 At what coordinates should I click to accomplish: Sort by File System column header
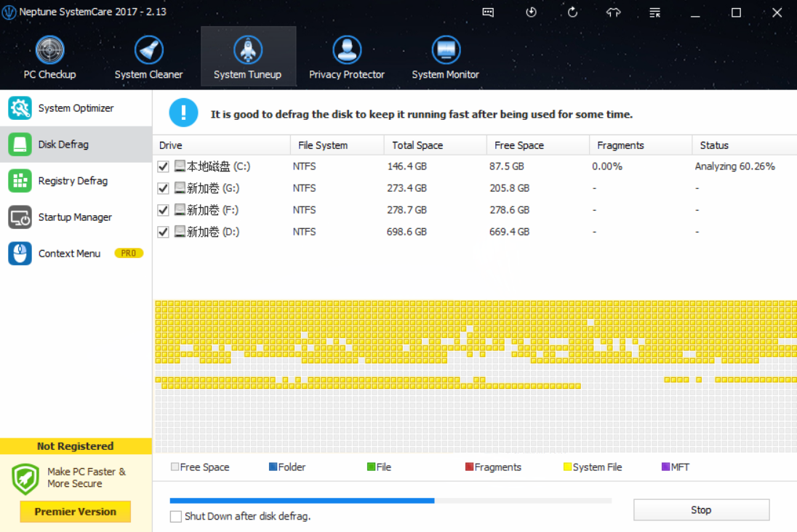point(337,145)
